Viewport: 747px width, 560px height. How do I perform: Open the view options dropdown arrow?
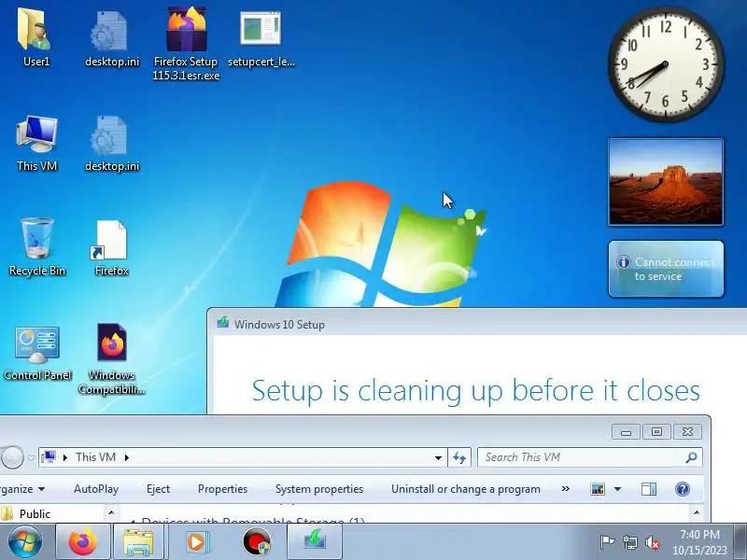[x=617, y=489]
